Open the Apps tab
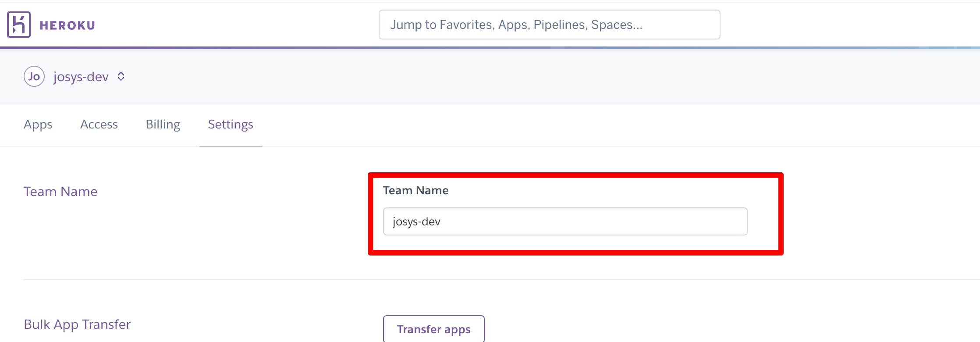Image resolution: width=980 pixels, height=342 pixels. (x=38, y=125)
